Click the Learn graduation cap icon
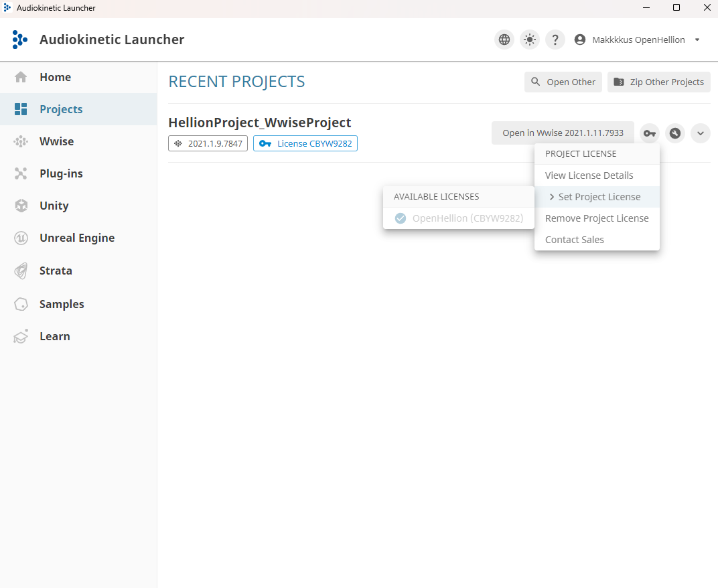The image size is (718, 588). (x=21, y=337)
